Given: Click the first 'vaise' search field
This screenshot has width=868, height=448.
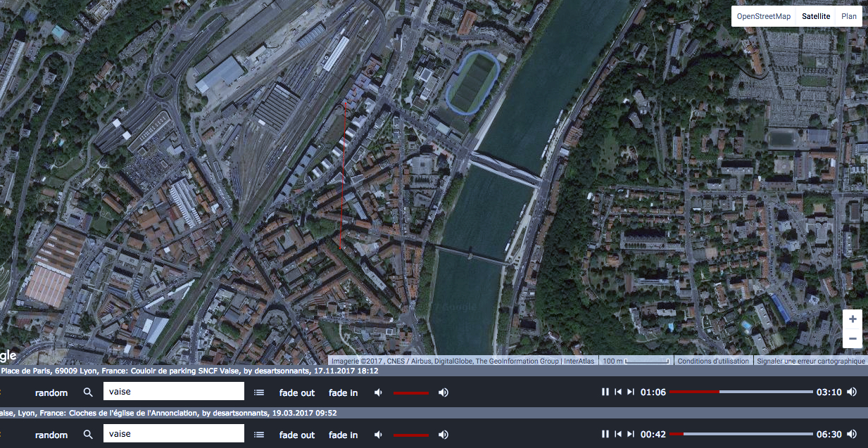Looking at the screenshot, I should (173, 392).
